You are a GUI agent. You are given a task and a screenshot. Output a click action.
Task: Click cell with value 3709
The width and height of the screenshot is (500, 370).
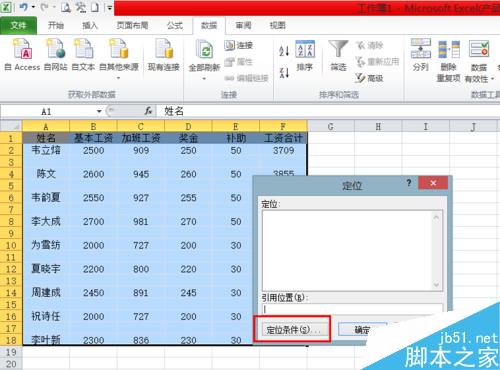283,150
